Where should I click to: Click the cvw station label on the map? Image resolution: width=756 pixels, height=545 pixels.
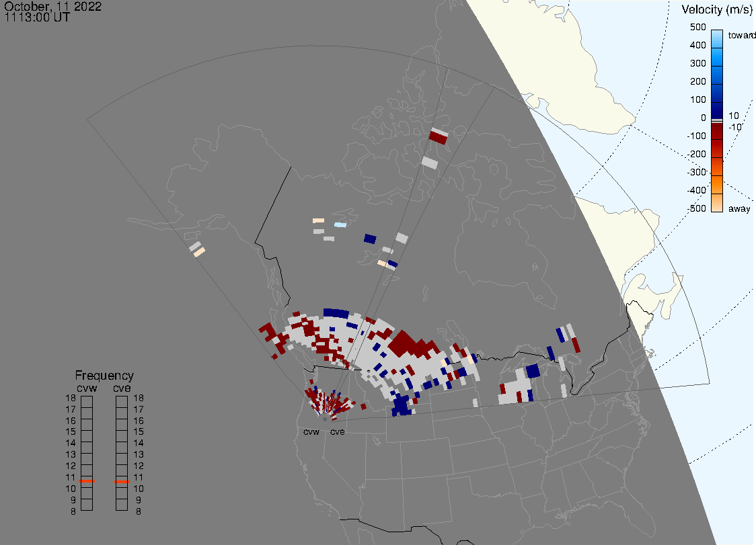(x=311, y=431)
